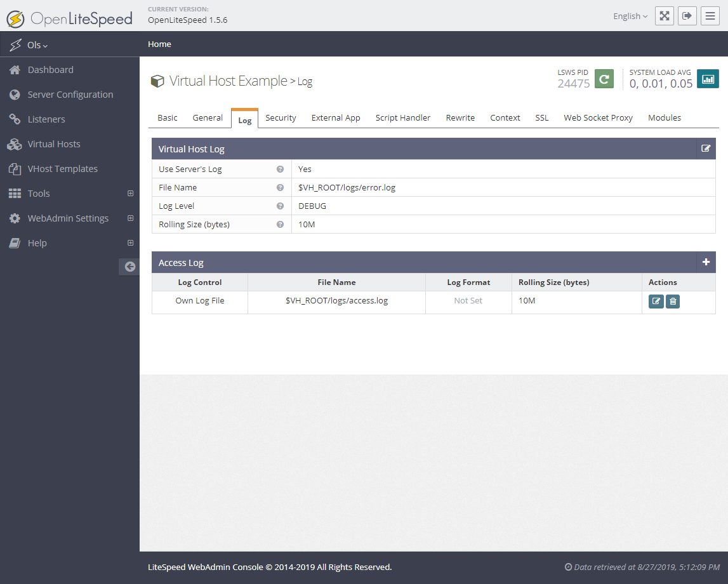Open the hamburger menu icon
The height and width of the screenshot is (584, 728).
[x=710, y=16]
